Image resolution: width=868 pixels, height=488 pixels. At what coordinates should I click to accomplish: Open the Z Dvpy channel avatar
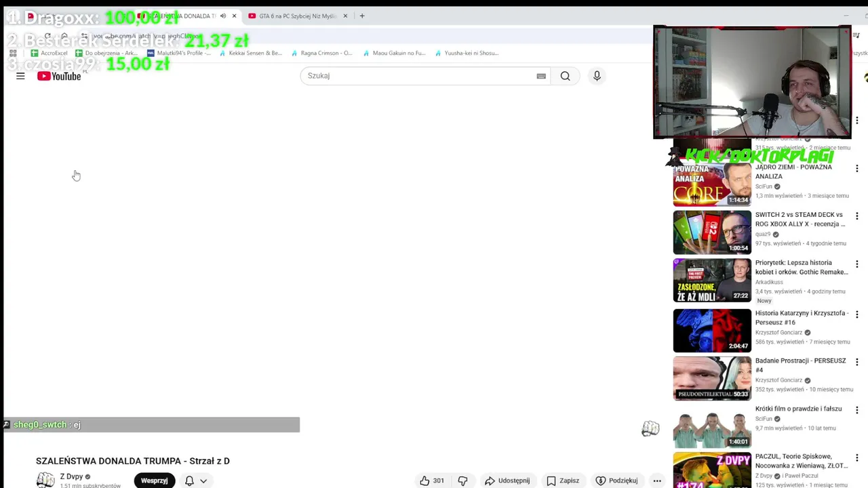click(45, 480)
